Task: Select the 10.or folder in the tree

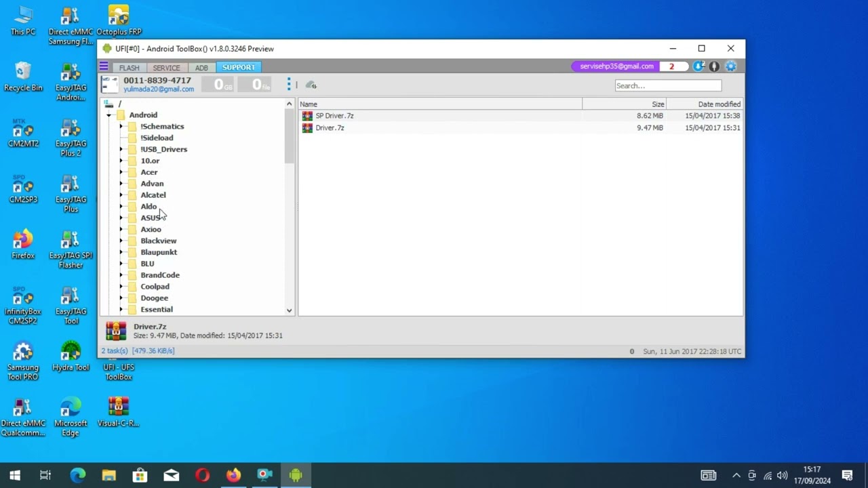Action: click(x=150, y=161)
